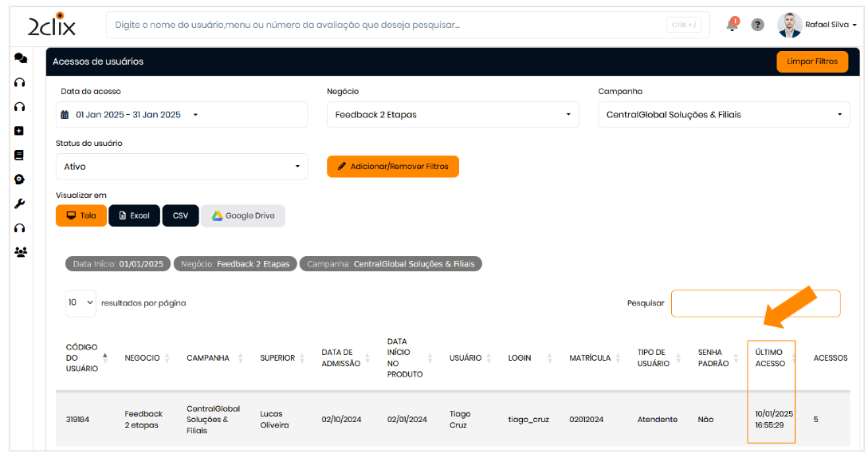Open the Data de acesso date range picker

coord(182,115)
